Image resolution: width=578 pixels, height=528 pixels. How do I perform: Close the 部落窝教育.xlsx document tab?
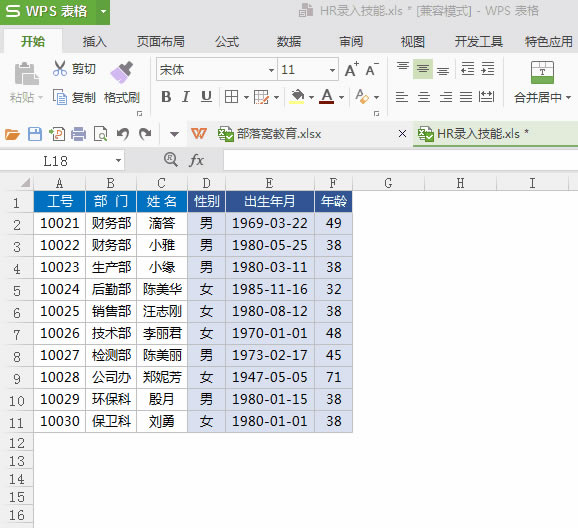pyautogui.click(x=403, y=133)
